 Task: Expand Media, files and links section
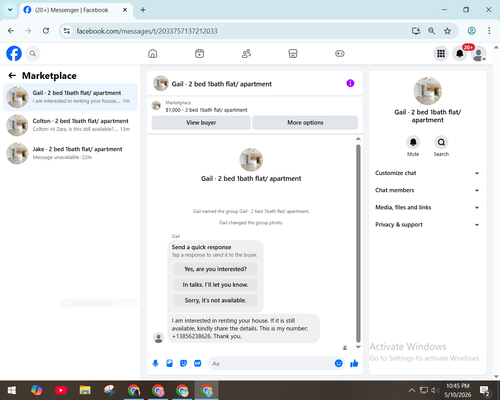point(427,207)
